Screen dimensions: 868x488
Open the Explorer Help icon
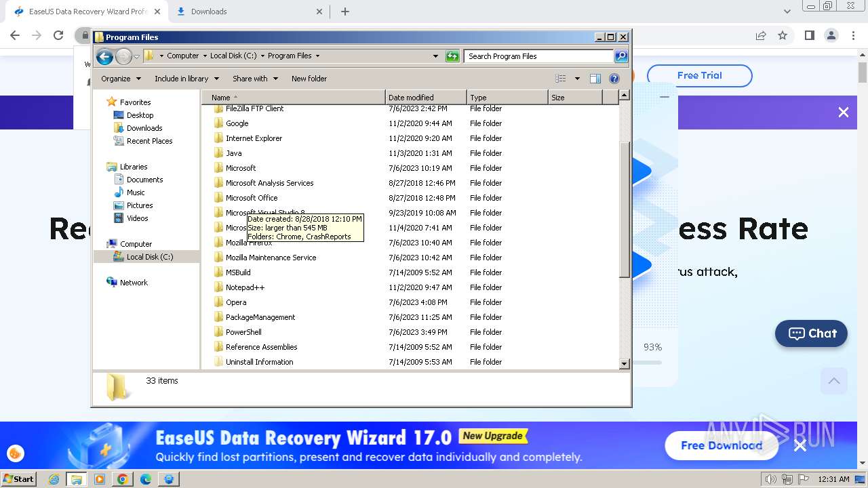(x=614, y=79)
